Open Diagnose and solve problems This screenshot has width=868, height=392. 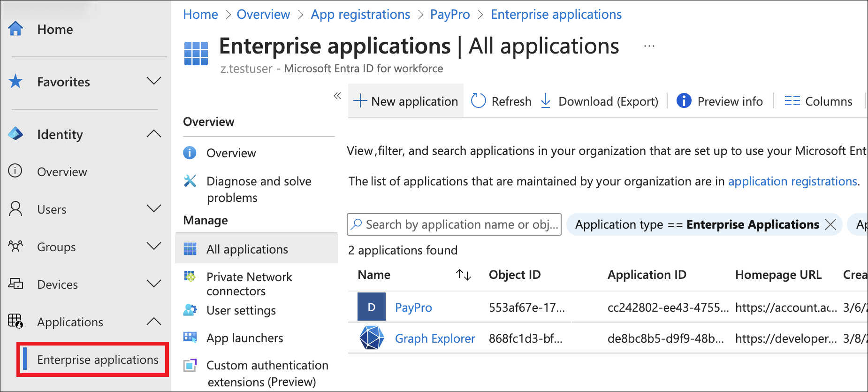point(259,189)
